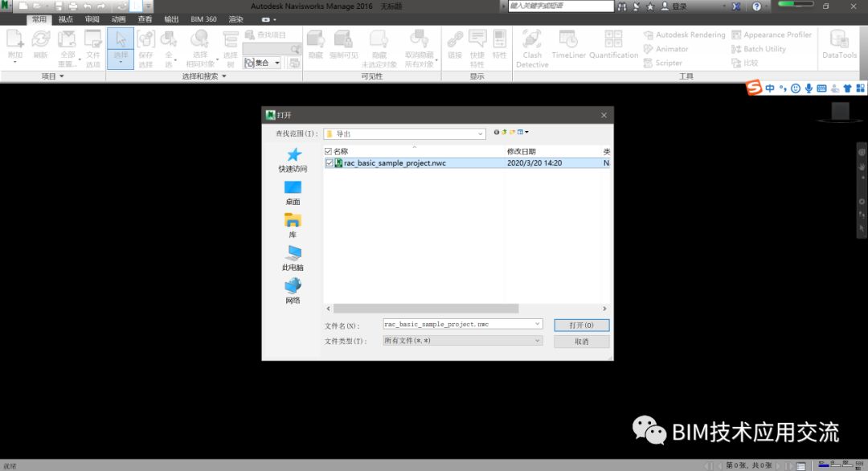Expand the 文件名 combo box dropdown
Viewport: 868px width, 471px height.
pyautogui.click(x=537, y=324)
